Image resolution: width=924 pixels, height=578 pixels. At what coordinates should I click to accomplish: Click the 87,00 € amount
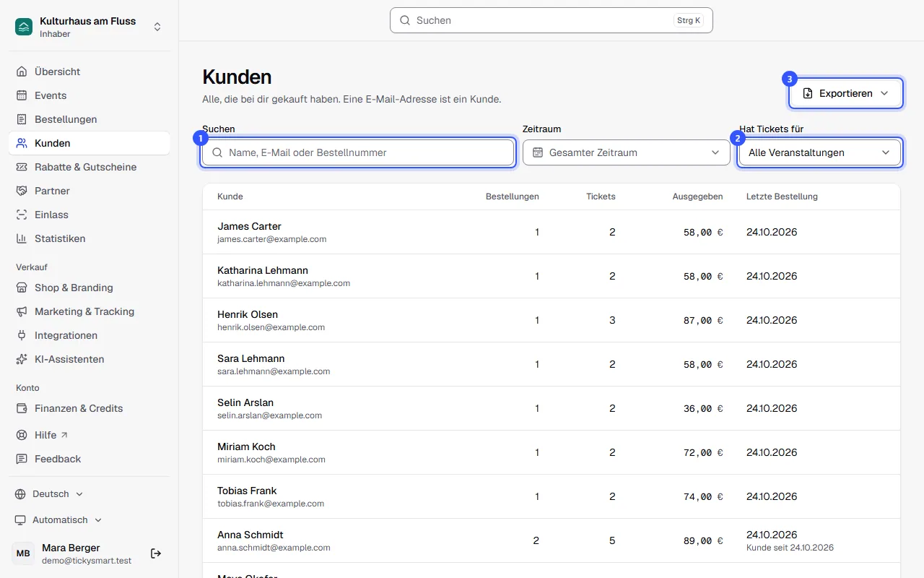tap(703, 320)
